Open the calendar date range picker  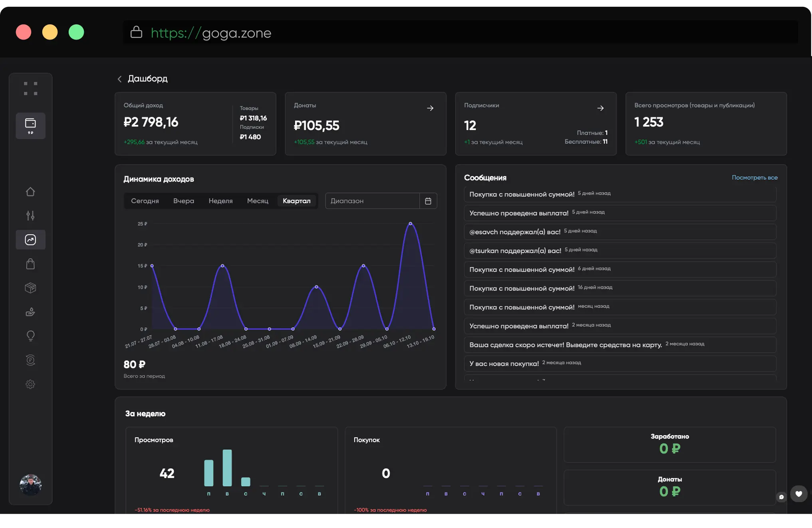(428, 201)
